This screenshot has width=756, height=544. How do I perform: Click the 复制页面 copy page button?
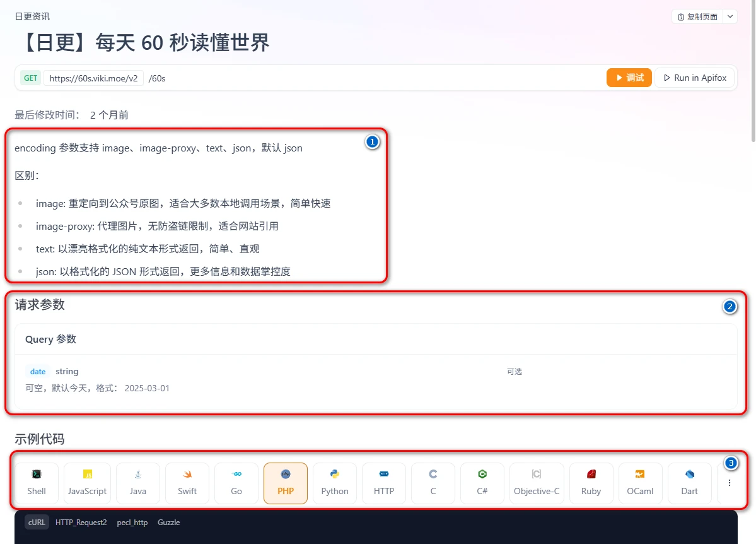697,16
